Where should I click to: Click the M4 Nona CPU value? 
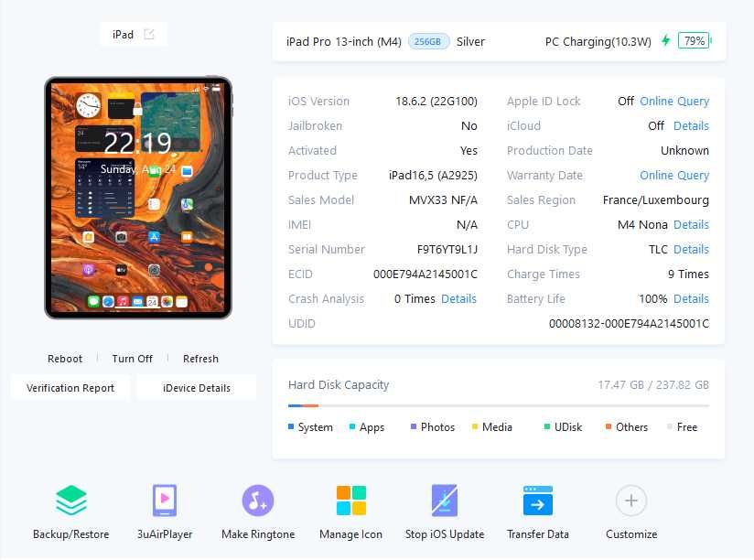(x=642, y=224)
